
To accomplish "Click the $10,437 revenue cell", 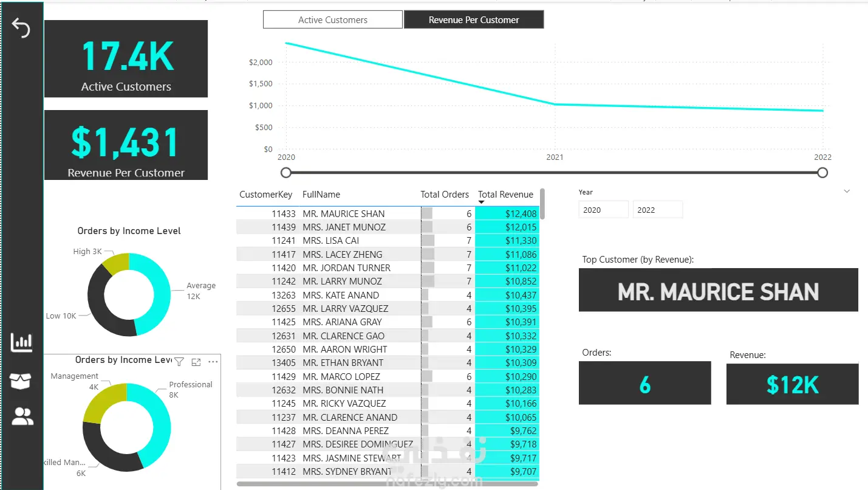I will pyautogui.click(x=507, y=295).
